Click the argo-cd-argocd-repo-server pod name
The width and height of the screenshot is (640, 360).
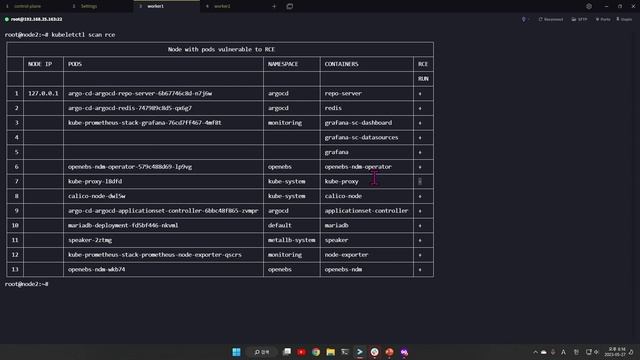(140, 93)
